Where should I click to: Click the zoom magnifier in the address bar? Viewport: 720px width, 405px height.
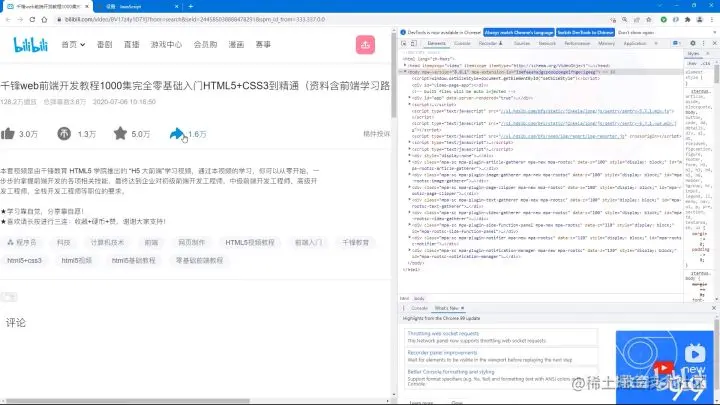tap(624, 19)
